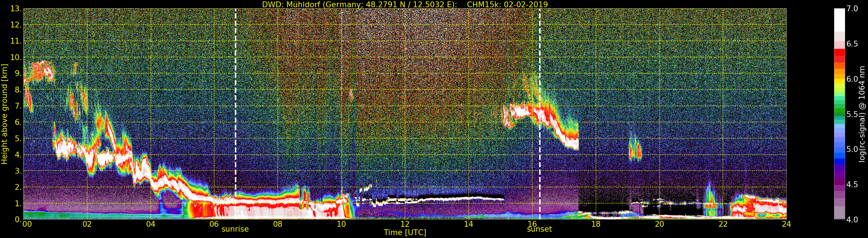This screenshot has width=868, height=238.
Task: Click the small red echo near 7.7 km at 10 UTC
Action: click(351, 94)
